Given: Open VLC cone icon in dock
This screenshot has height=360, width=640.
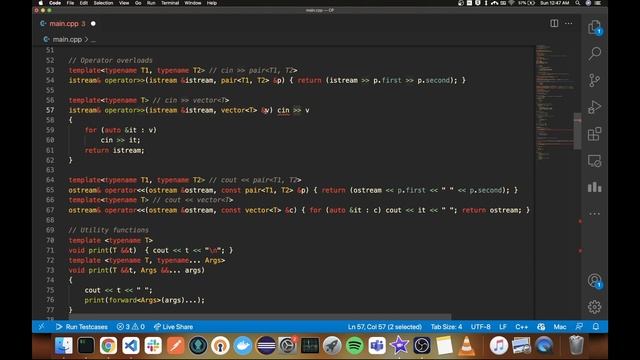Looking at the screenshot, I should tap(466, 345).
